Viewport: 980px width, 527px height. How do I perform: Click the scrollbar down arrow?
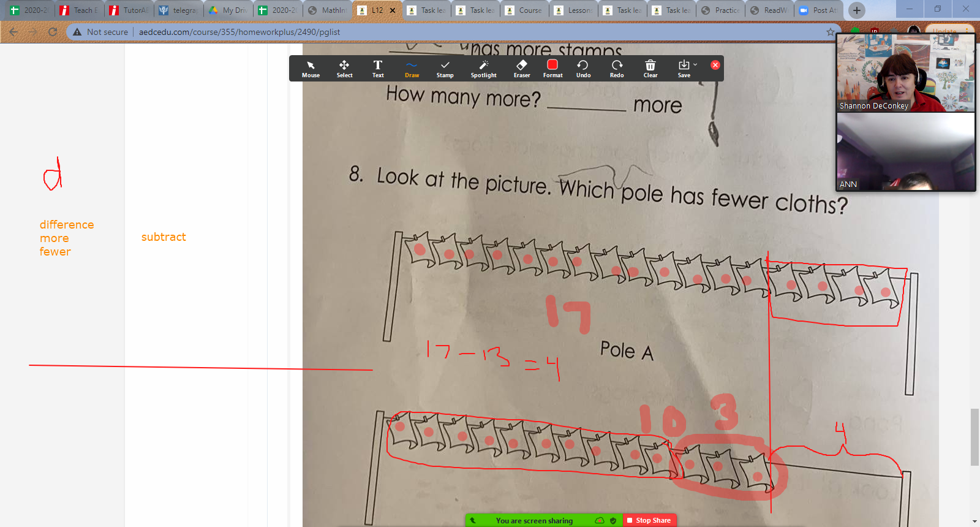point(974,521)
